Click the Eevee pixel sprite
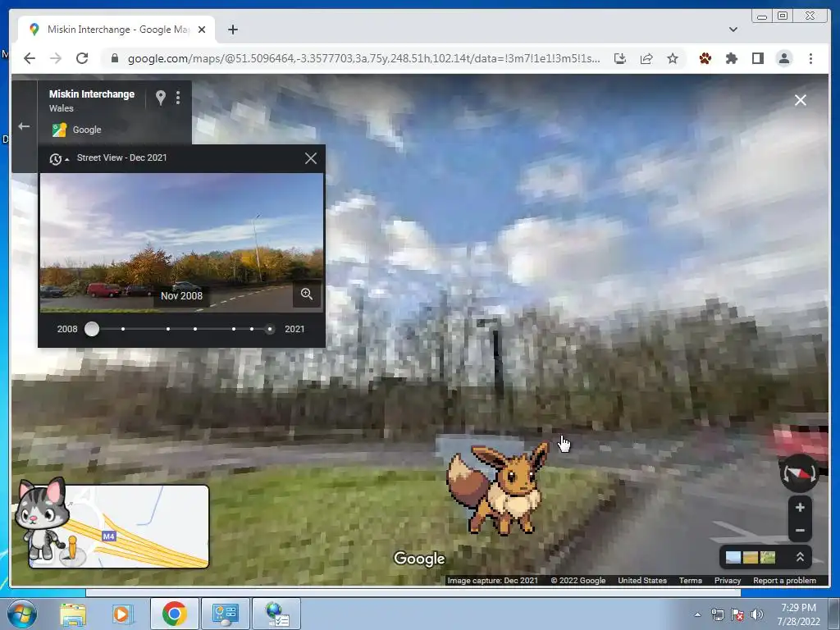 [498, 489]
